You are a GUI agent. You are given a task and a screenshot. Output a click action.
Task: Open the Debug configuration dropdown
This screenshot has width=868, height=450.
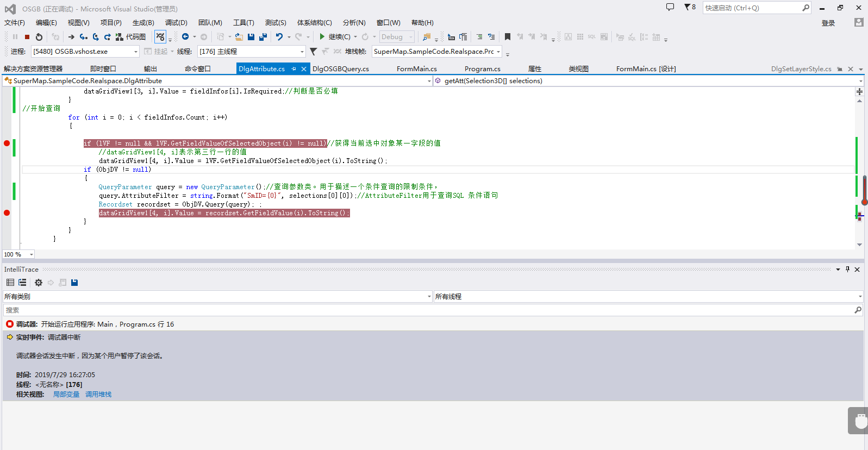(397, 37)
